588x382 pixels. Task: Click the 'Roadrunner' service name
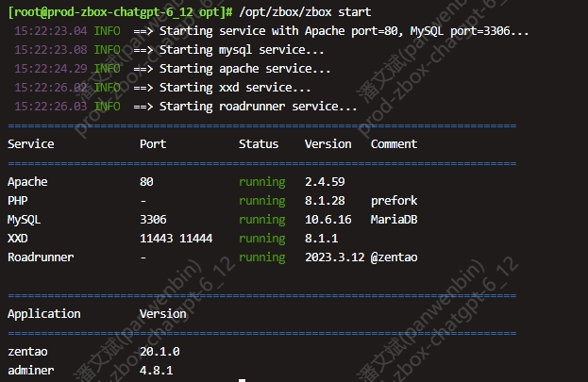coord(41,257)
